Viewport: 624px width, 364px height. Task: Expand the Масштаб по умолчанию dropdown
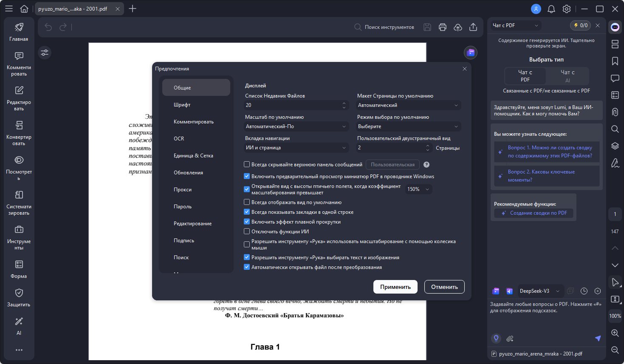coord(296,126)
